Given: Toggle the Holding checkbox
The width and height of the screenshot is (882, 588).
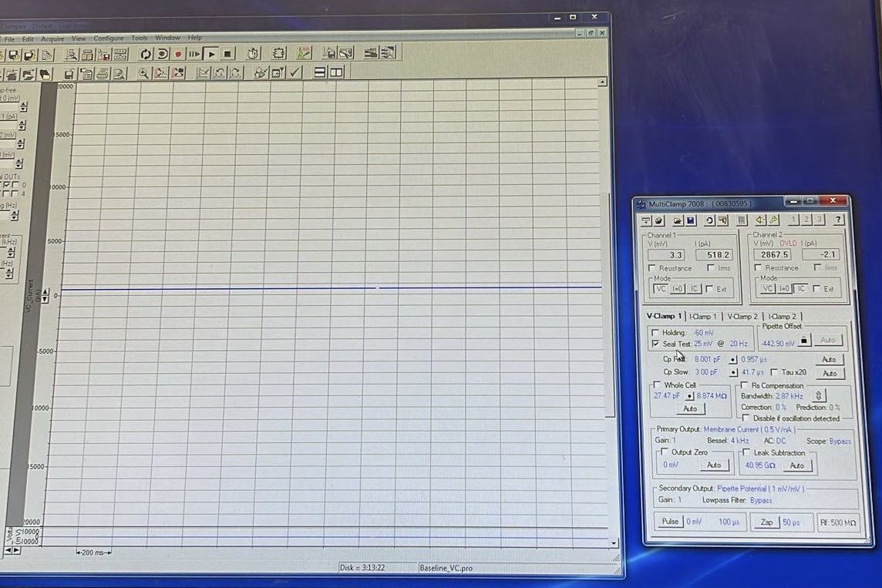Looking at the screenshot, I should point(655,333).
